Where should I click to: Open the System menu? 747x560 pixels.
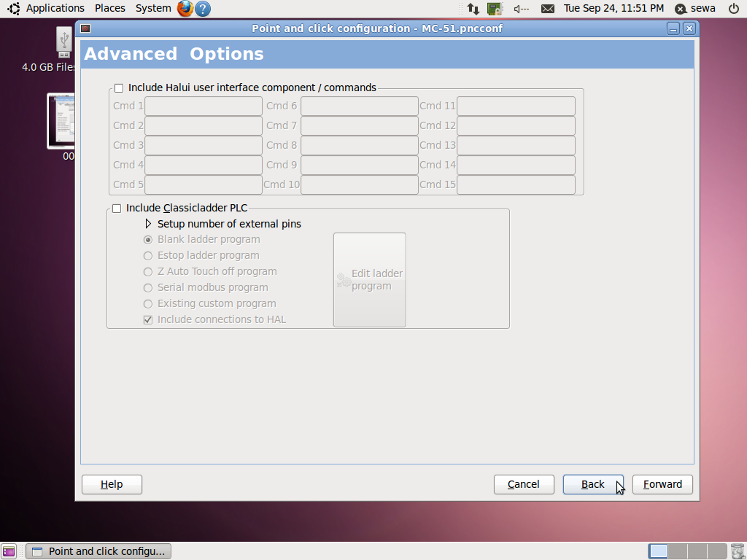pyautogui.click(x=153, y=8)
